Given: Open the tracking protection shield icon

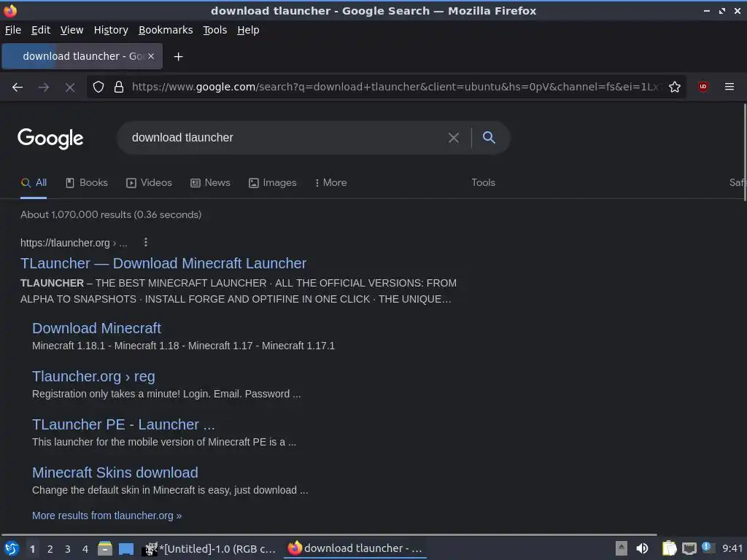Looking at the screenshot, I should (x=98, y=87).
